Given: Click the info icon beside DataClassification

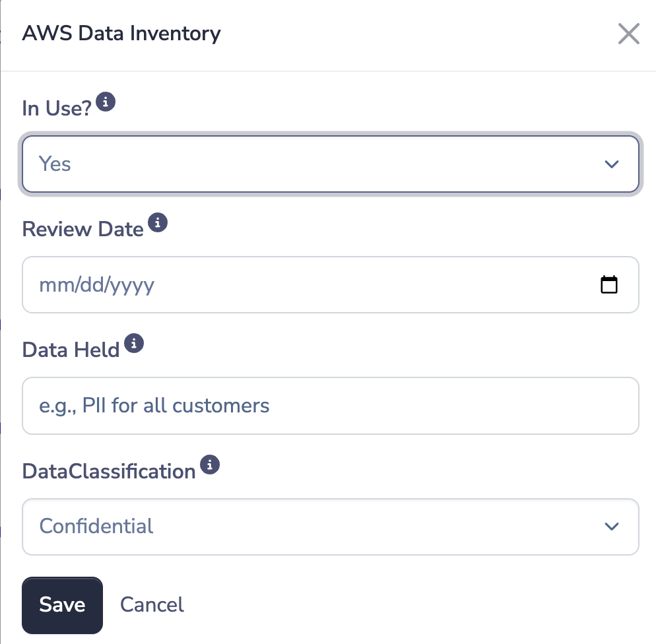Looking at the screenshot, I should click(210, 465).
